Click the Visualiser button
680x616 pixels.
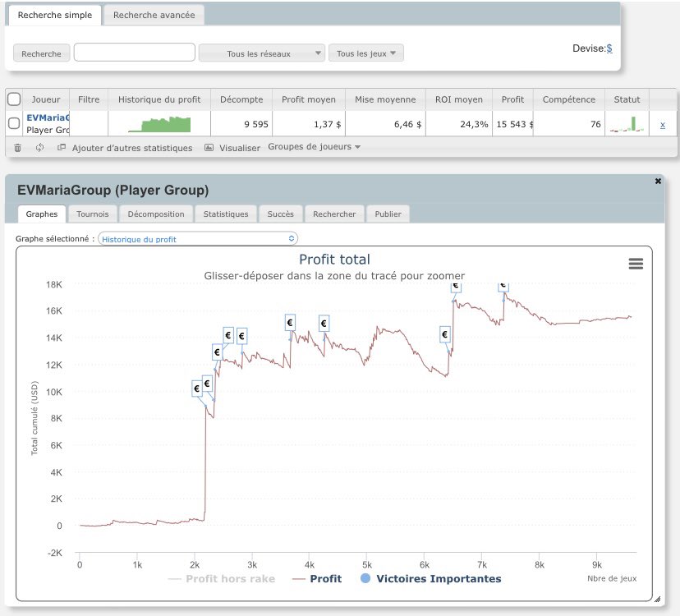239,148
